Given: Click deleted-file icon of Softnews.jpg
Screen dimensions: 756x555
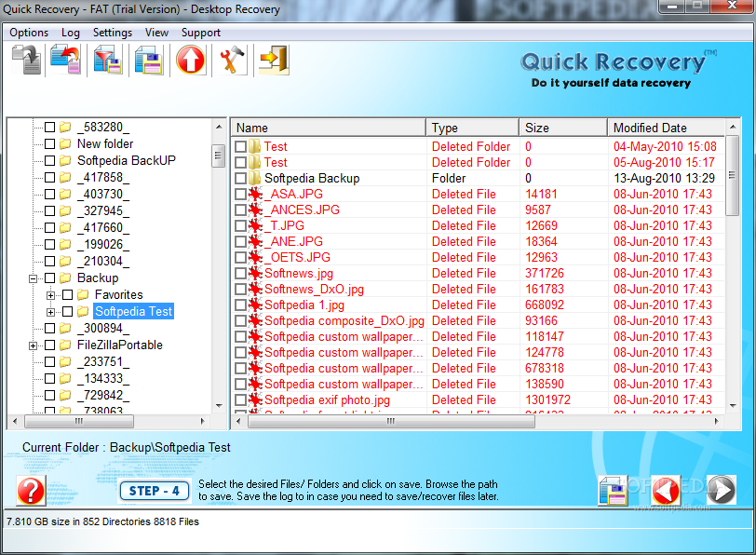Looking at the screenshot, I should [255, 274].
